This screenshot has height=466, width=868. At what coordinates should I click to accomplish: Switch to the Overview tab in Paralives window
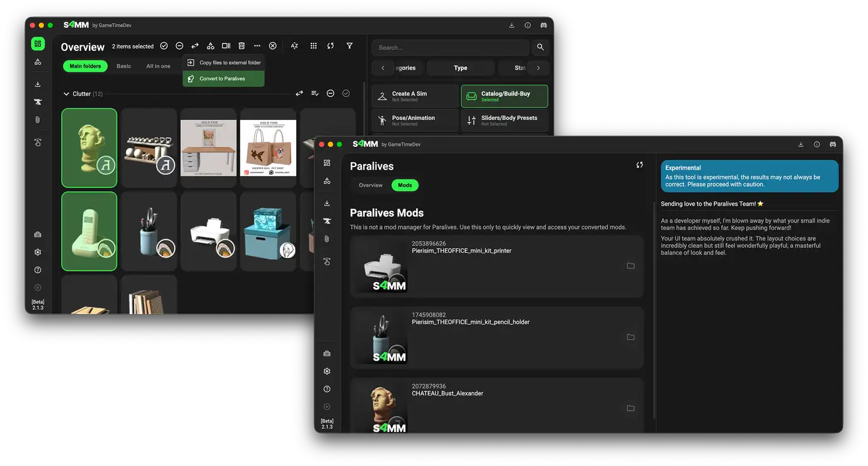click(371, 185)
